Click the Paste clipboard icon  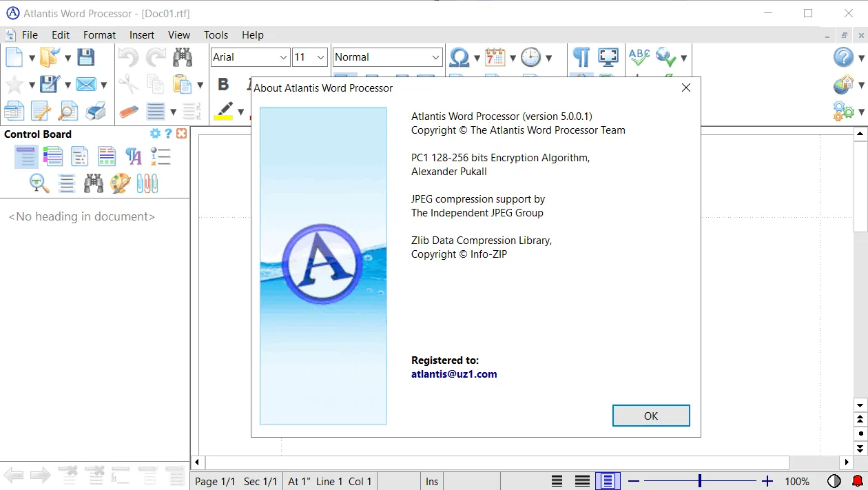(183, 84)
